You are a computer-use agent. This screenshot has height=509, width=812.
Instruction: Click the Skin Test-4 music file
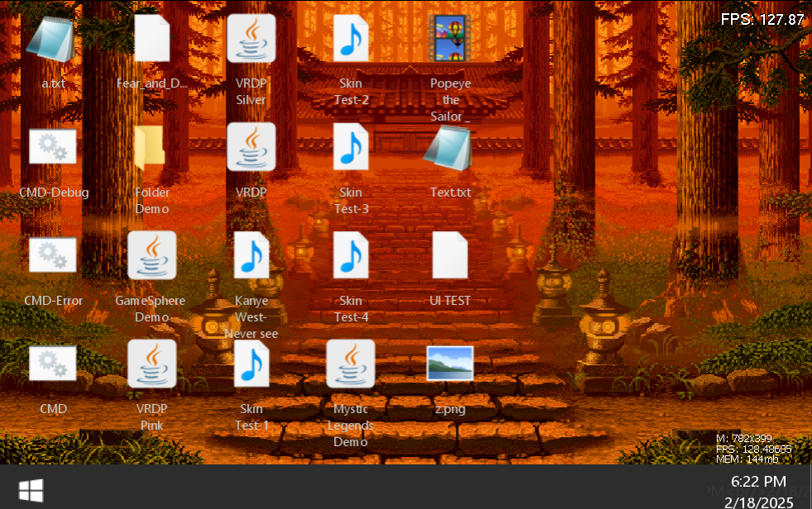point(351,255)
